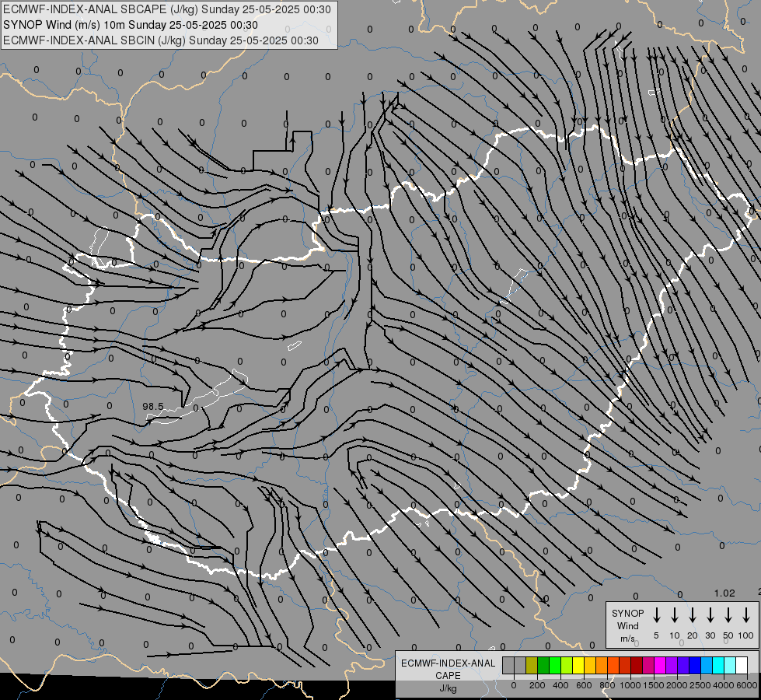This screenshot has width=761, height=700.
Task: Click the wind arrow above 20 m/s
Action: coord(692,615)
